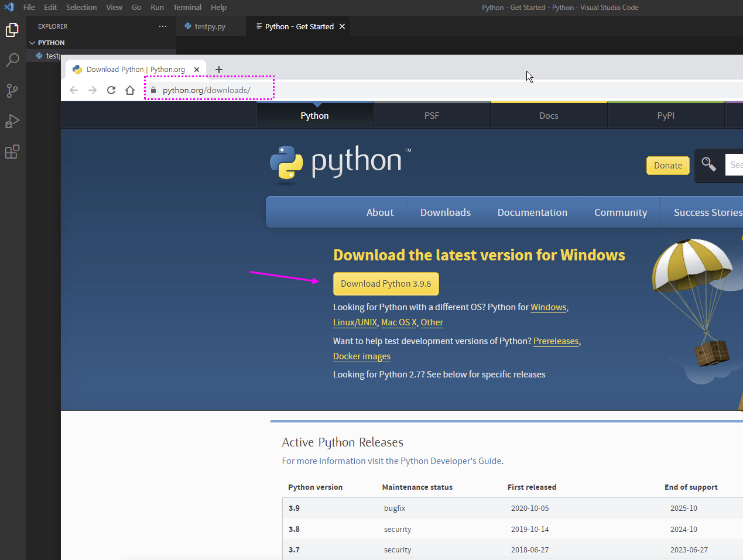Open Explorer panel more actions ellipsis
This screenshot has width=743, height=560.
tap(163, 26)
